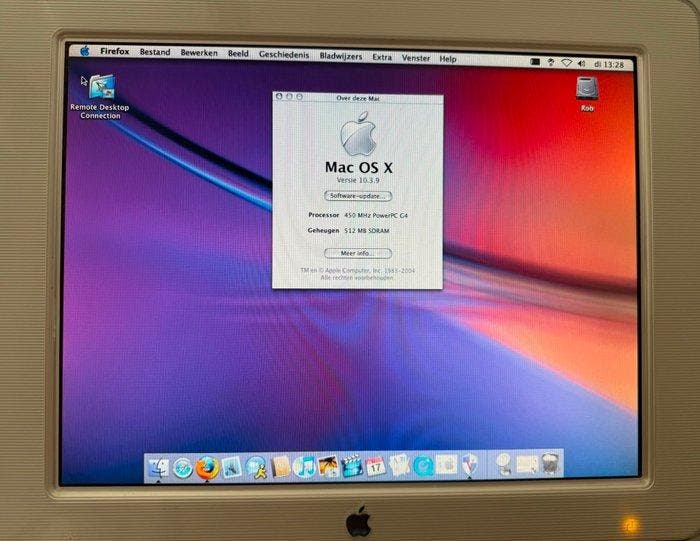Open the Bestand menu
The height and width of the screenshot is (541, 700).
[x=155, y=52]
